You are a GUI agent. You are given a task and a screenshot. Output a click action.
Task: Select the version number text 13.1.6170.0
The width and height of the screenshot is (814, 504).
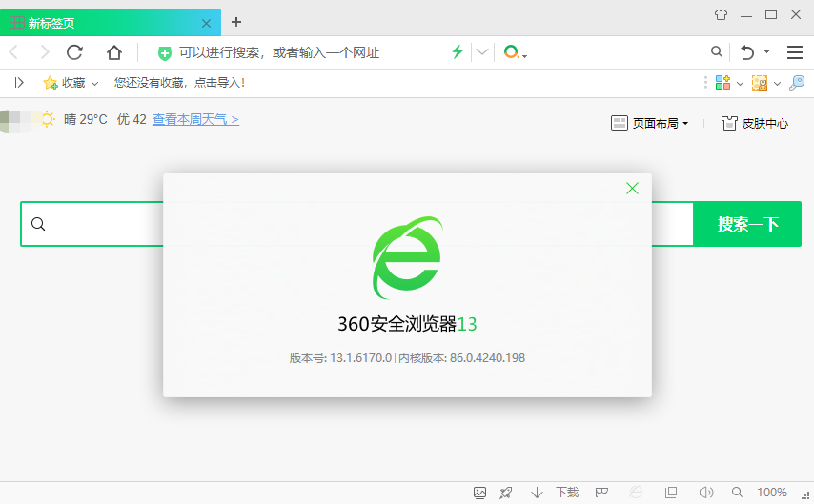(x=361, y=358)
